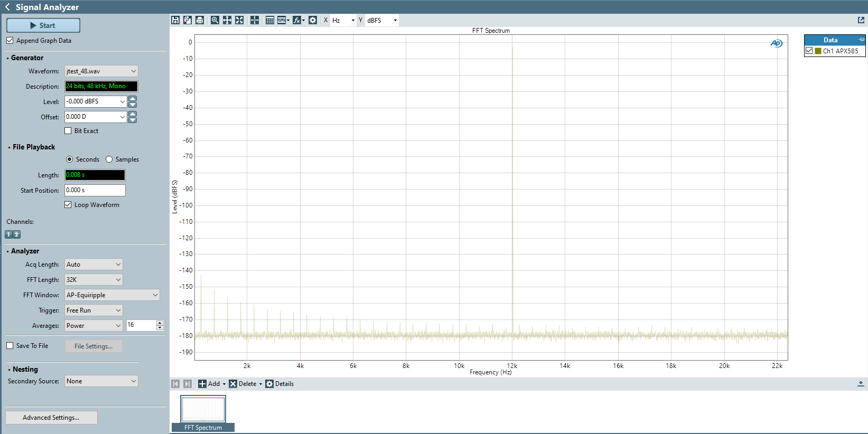The image size is (868, 434).
Task: Click the Averages count field
Action: tap(141, 325)
